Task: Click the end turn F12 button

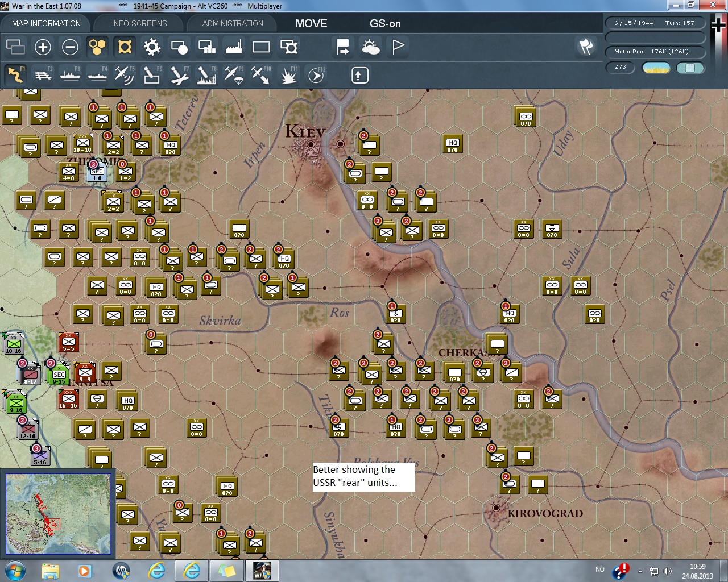Action: (x=316, y=75)
